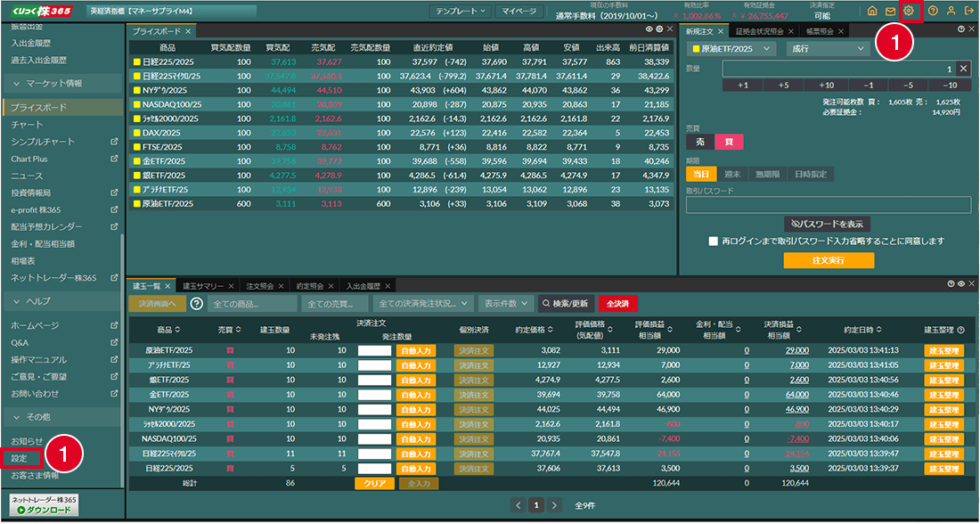This screenshot has width=980, height=524.
Task: Click the くりっく株365 logo
Action: (x=42, y=11)
